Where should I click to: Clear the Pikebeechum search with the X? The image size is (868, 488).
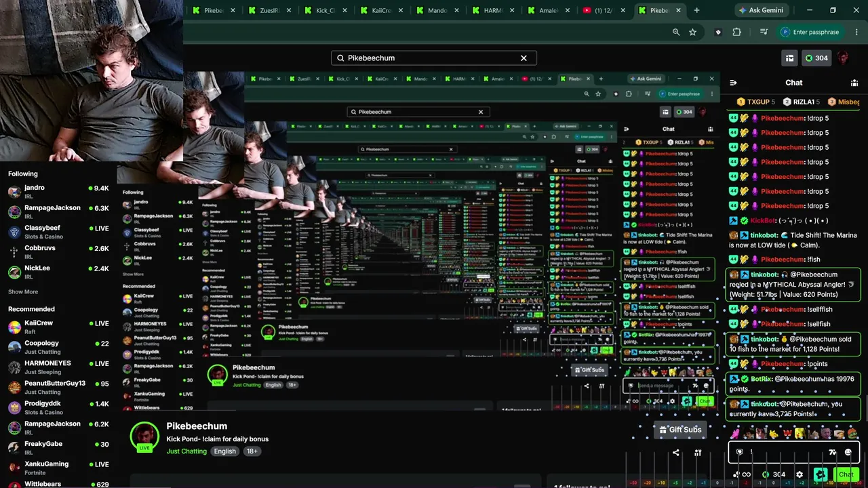(524, 58)
